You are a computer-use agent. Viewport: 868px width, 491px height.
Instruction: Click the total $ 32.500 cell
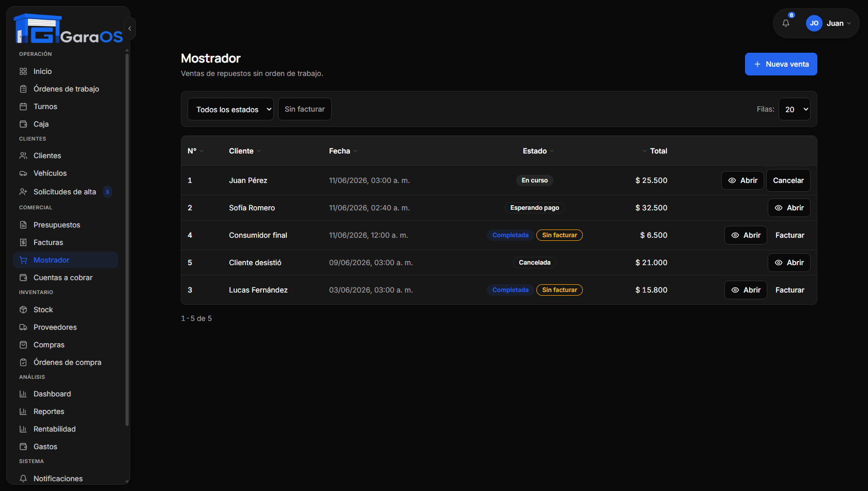point(651,208)
